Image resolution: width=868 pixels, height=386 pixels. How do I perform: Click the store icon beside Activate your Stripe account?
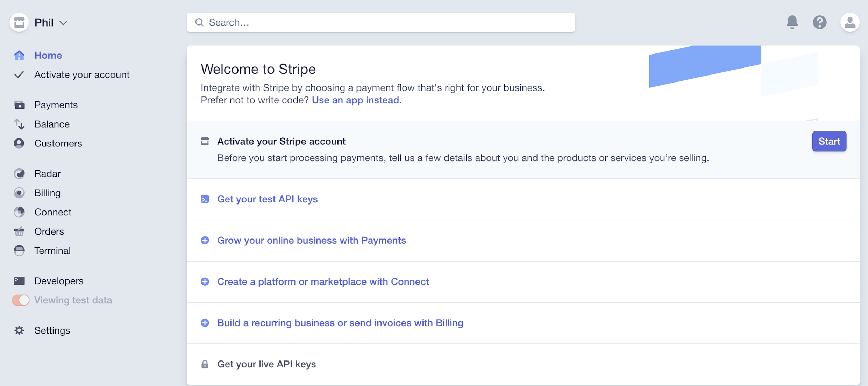(205, 141)
